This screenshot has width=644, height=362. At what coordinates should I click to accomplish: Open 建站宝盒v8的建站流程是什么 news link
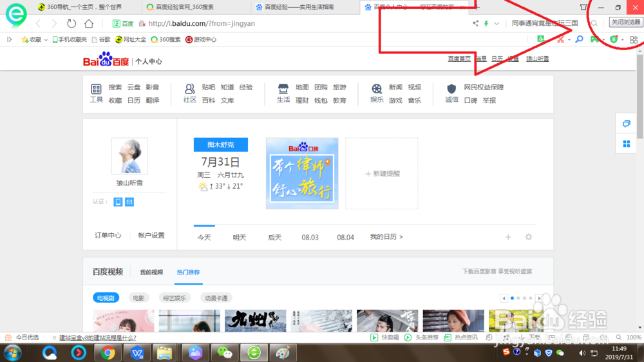pos(98,338)
